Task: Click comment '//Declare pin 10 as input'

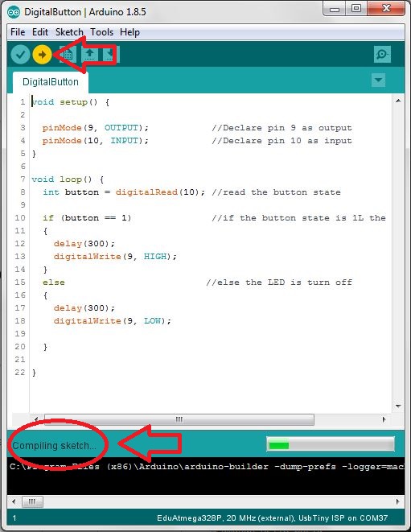Action: pos(282,141)
